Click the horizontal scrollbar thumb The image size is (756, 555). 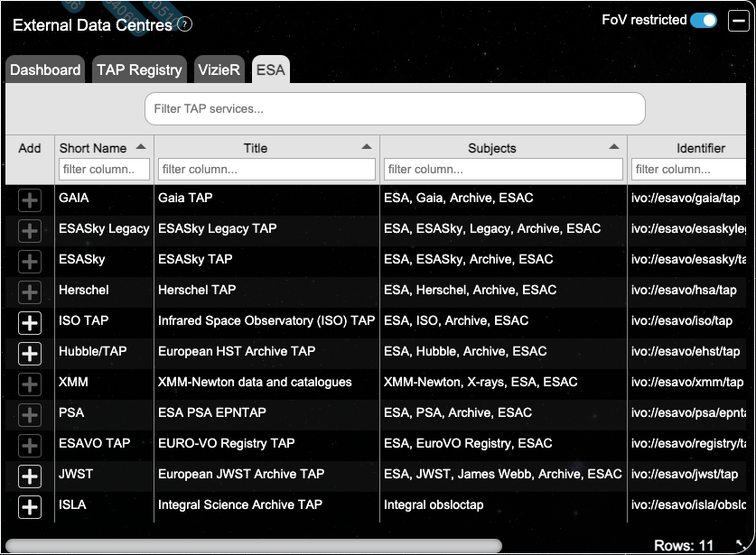click(x=254, y=545)
